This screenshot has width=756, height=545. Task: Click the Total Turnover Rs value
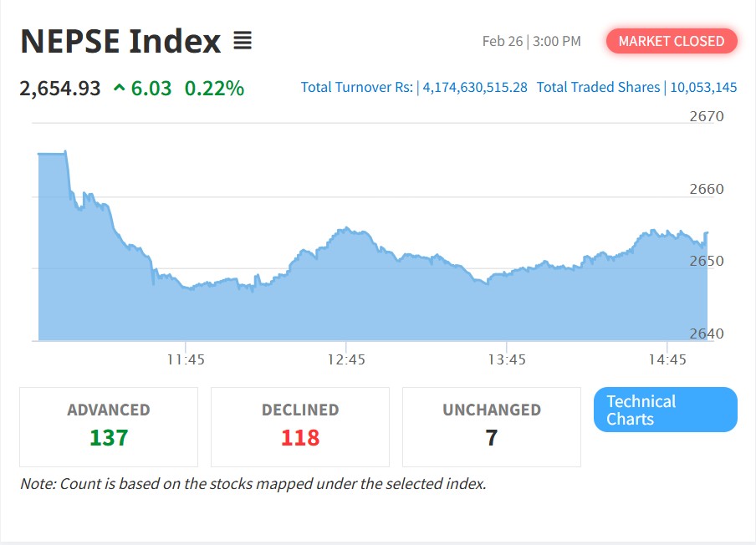coord(475,87)
